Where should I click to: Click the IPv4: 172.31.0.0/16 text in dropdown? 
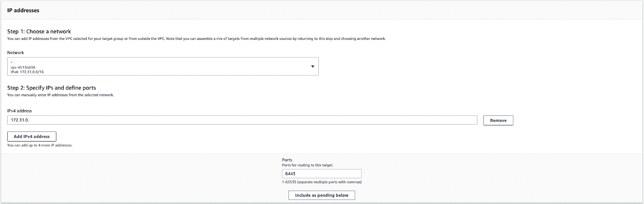pos(27,72)
